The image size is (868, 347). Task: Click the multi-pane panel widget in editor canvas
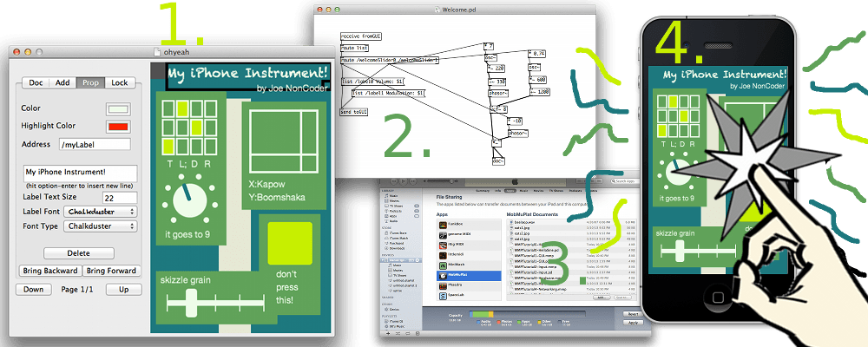coord(284,141)
